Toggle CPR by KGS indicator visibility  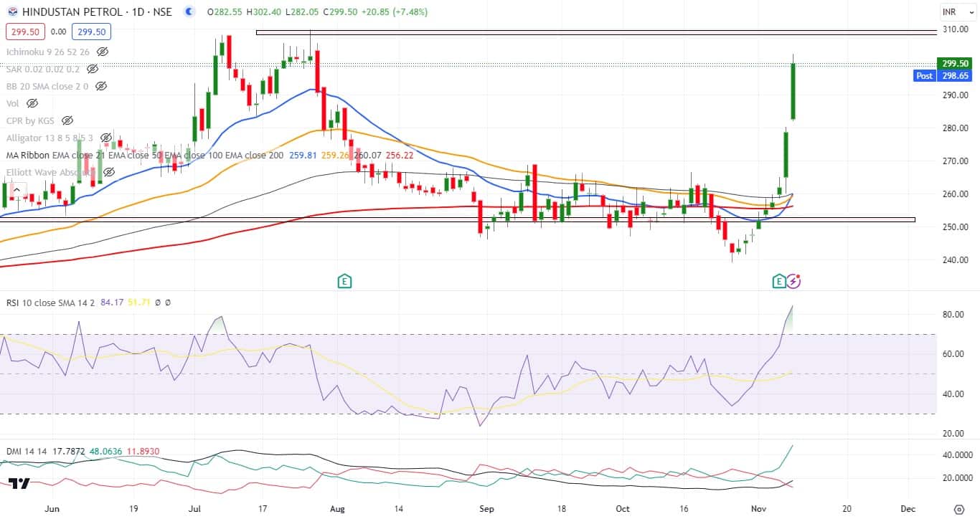tap(67, 120)
